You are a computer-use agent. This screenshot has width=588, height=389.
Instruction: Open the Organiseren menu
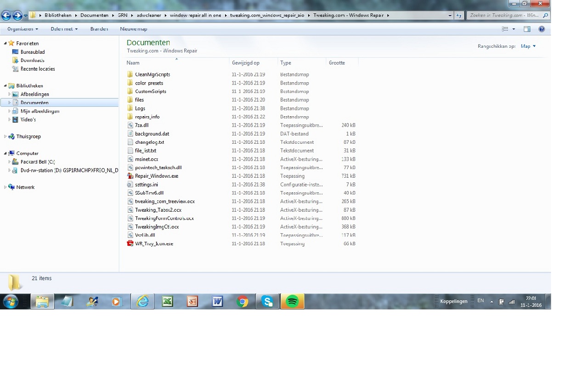pos(23,29)
